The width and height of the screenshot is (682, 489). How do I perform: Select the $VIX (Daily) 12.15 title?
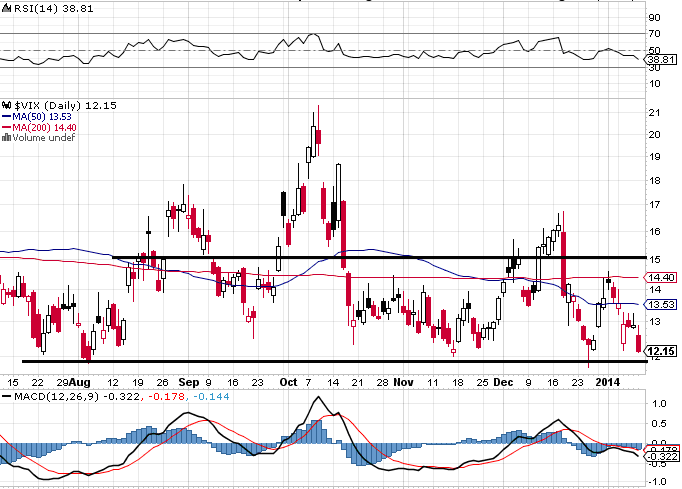(x=65, y=105)
